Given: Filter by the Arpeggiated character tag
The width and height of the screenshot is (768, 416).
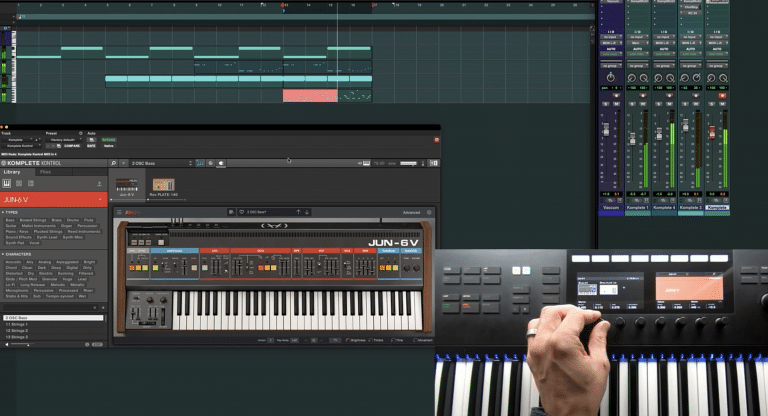Looking at the screenshot, I should click(x=68, y=262).
